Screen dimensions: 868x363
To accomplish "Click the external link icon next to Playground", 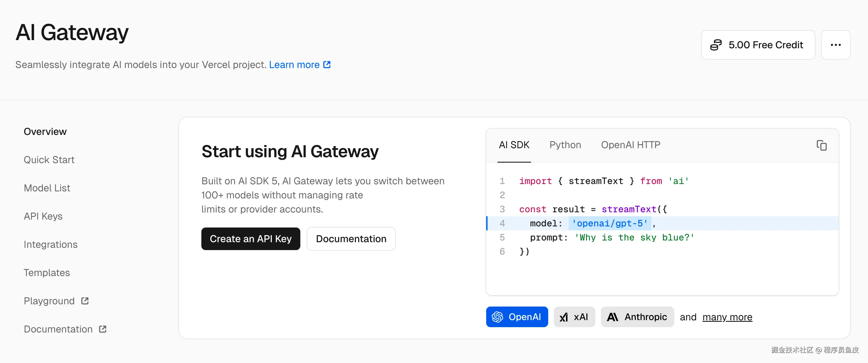I will [x=85, y=301].
